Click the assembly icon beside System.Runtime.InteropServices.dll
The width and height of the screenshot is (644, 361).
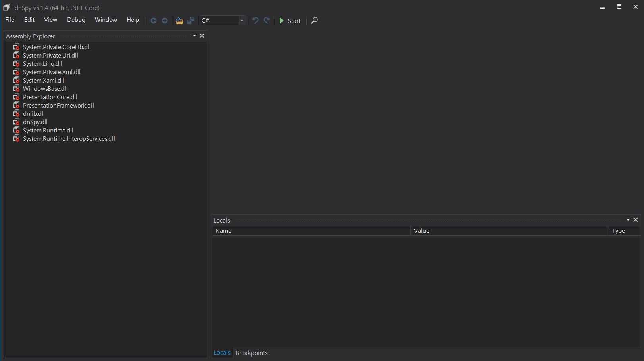click(16, 138)
